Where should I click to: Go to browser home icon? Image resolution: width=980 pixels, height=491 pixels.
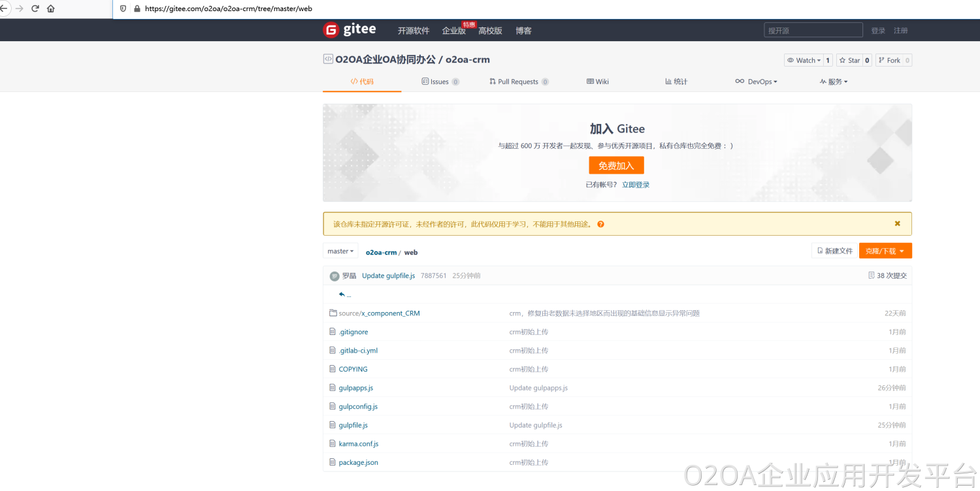point(51,8)
